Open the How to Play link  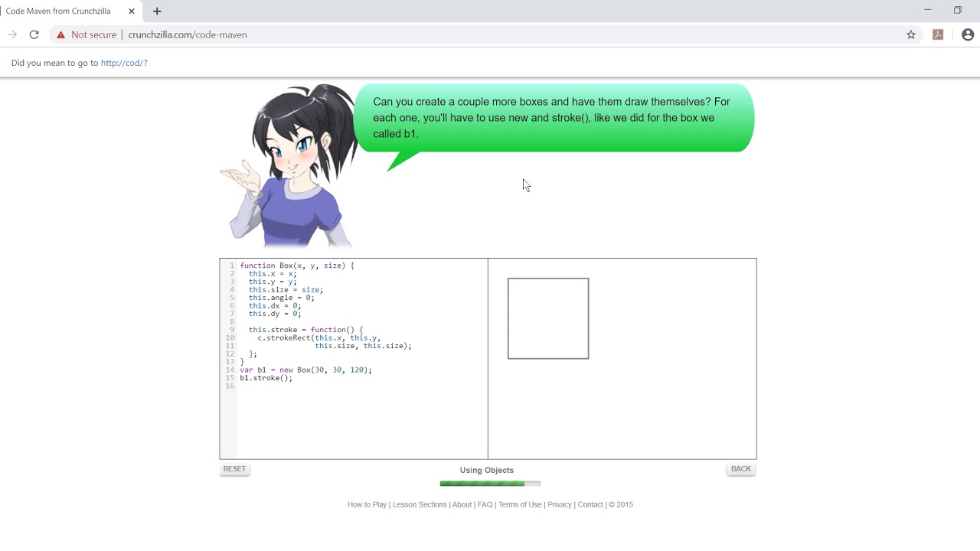pos(367,504)
